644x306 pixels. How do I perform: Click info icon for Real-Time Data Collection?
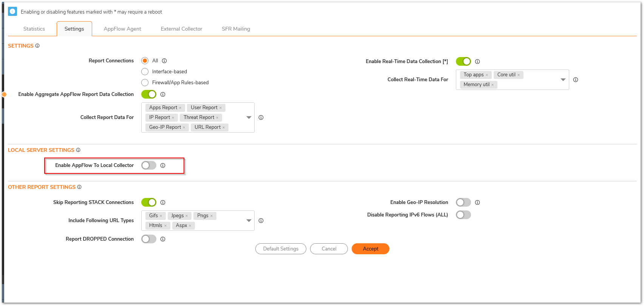tap(477, 62)
